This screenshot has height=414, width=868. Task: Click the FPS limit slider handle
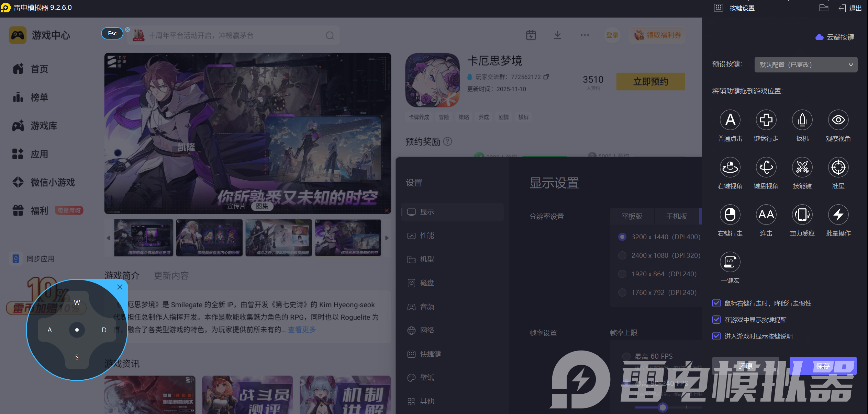[x=663, y=407]
